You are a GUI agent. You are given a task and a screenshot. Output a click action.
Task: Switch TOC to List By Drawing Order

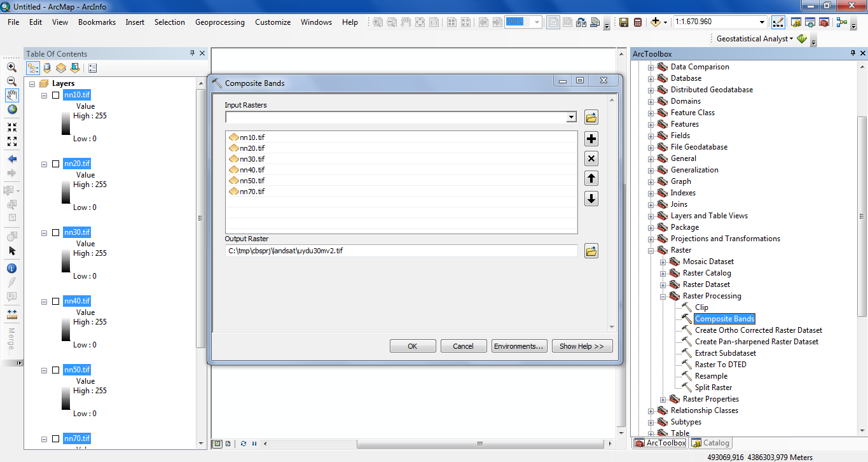tap(32, 68)
